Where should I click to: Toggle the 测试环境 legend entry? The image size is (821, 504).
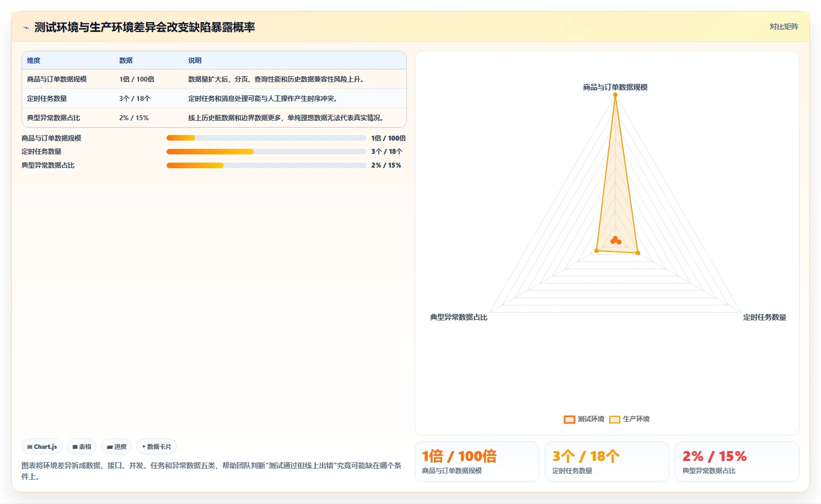tap(584, 419)
